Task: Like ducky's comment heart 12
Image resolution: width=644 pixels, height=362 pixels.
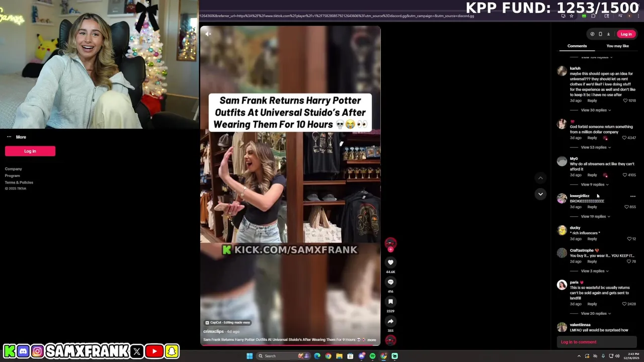Action: coord(629,239)
